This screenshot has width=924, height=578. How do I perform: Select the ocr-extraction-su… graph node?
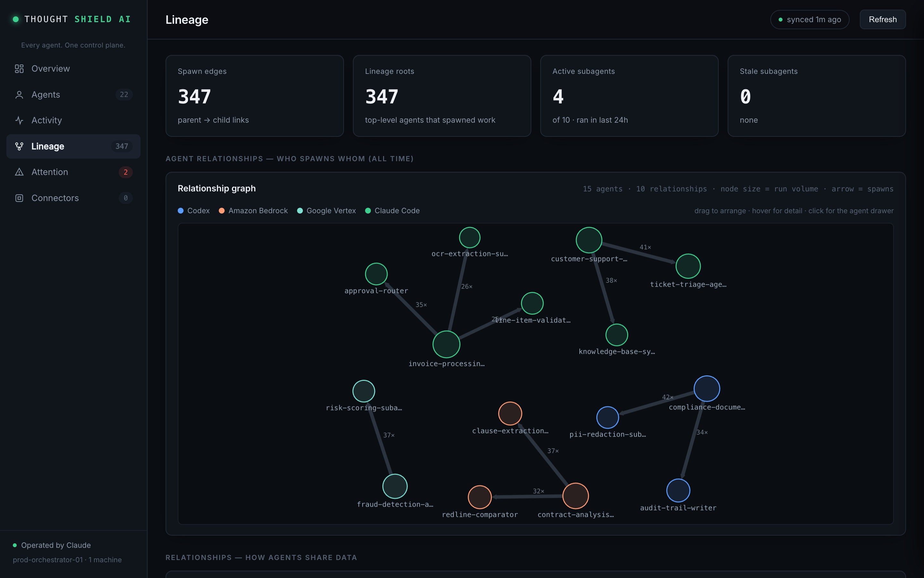coord(470,238)
